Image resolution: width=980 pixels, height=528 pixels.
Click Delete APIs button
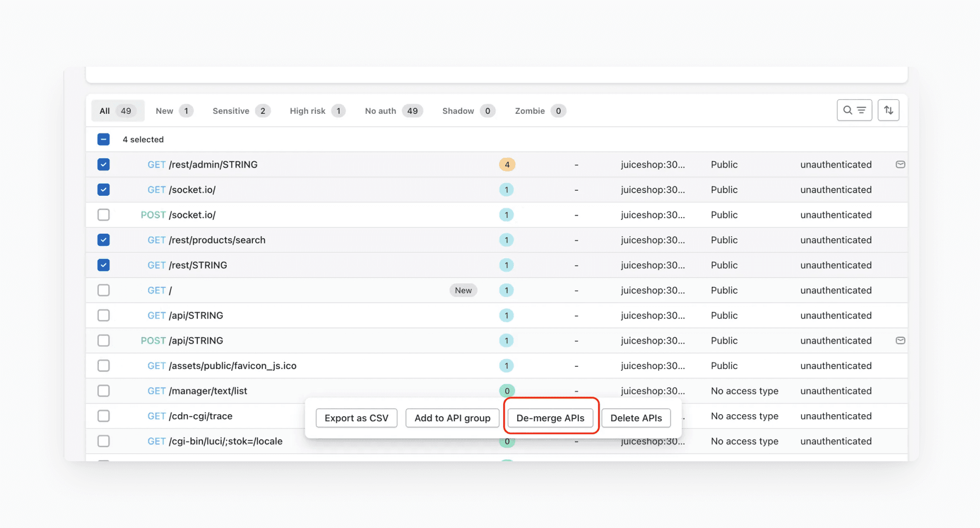pos(636,418)
